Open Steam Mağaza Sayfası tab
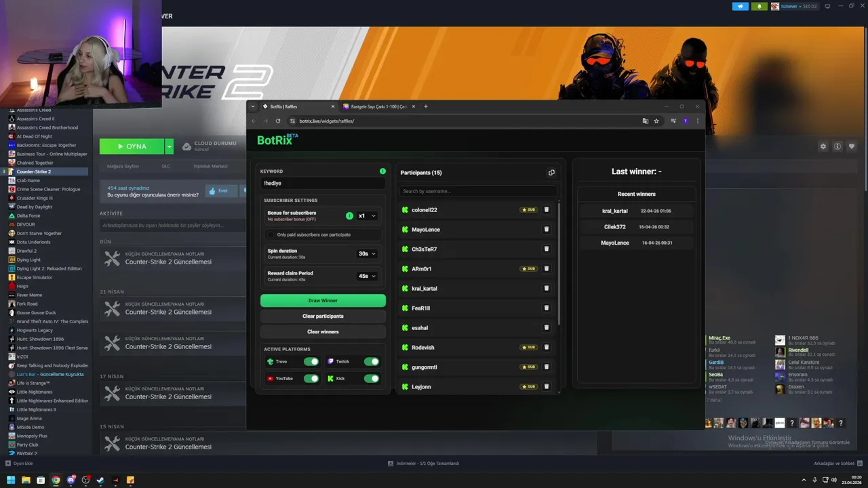The height and width of the screenshot is (488, 868). [x=123, y=166]
